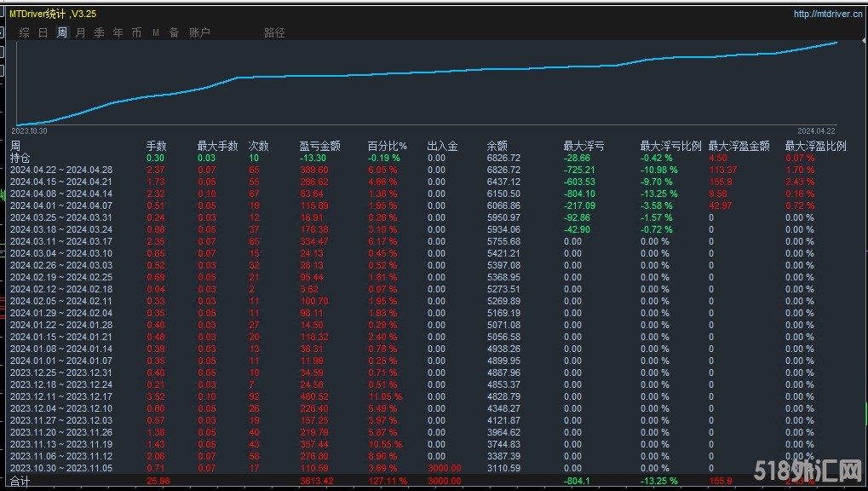Select the 2023.12.11 ~ 2023.12.17 week row
868x491 pixels.
61,396
